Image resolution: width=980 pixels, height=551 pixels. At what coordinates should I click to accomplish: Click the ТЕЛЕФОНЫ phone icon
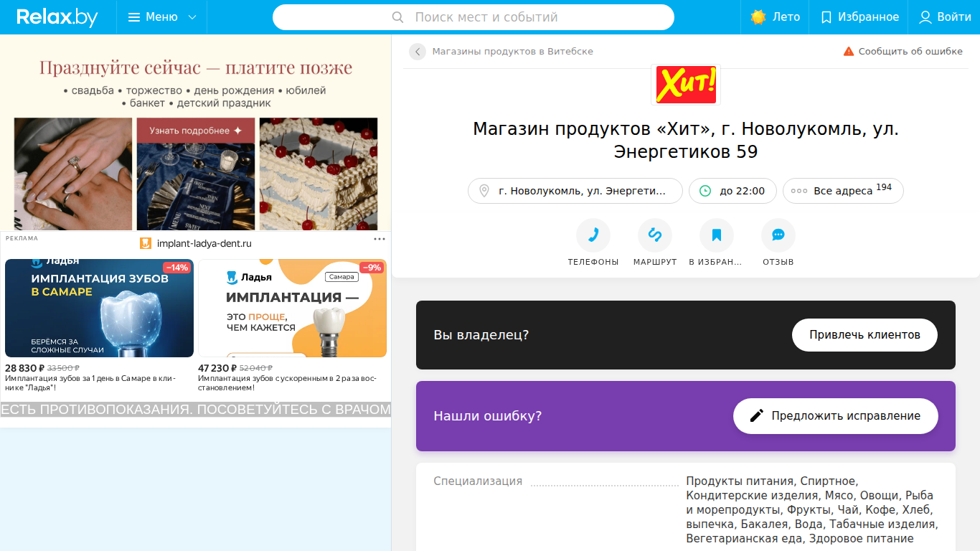tap(593, 235)
